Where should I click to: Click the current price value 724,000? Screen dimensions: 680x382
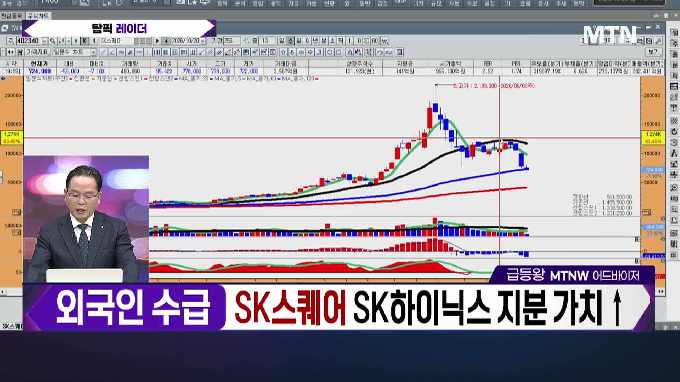point(39,71)
